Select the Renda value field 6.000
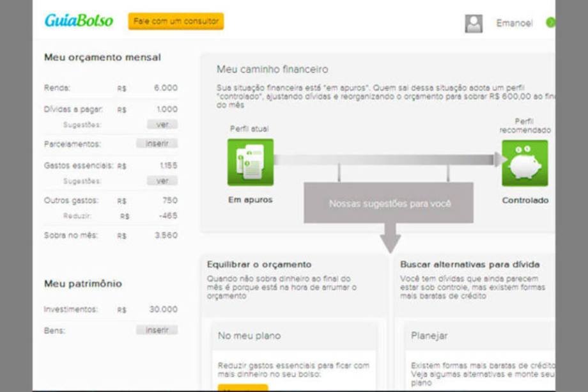The width and height of the screenshot is (588, 392). pyautogui.click(x=166, y=88)
